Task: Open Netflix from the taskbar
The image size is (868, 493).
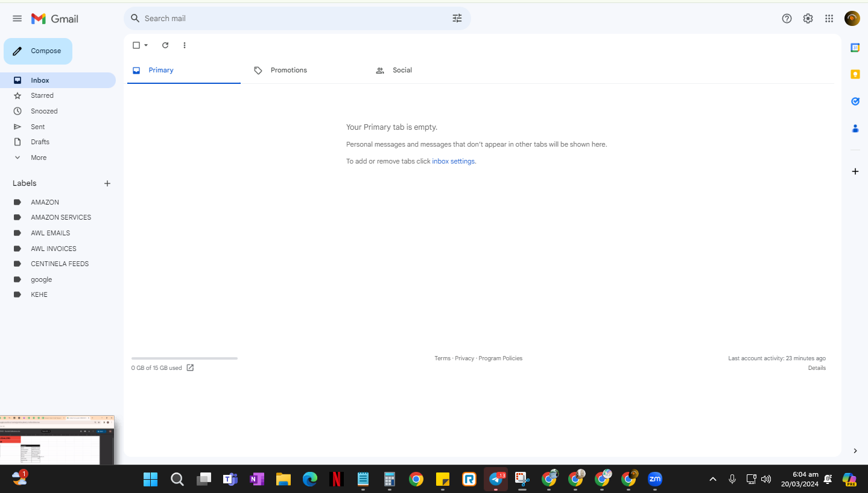Action: (x=337, y=480)
